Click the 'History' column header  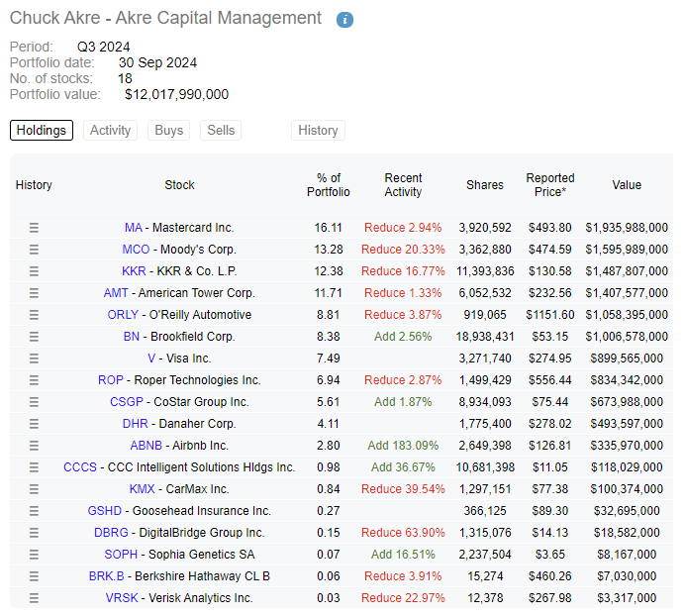click(x=34, y=185)
